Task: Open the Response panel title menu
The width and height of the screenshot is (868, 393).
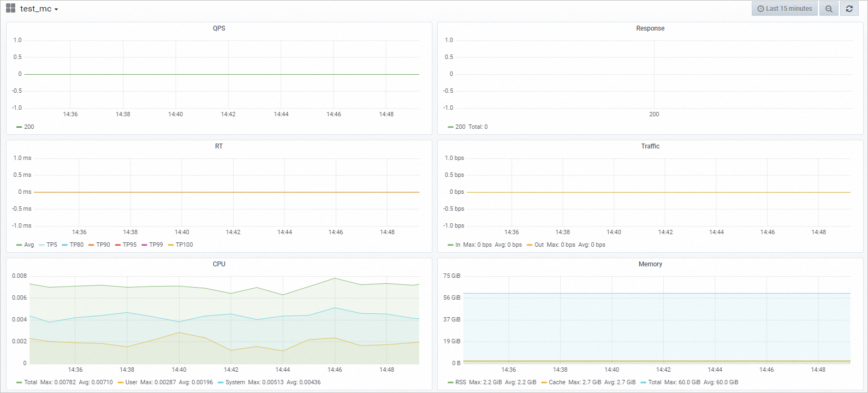Action: tap(650, 28)
